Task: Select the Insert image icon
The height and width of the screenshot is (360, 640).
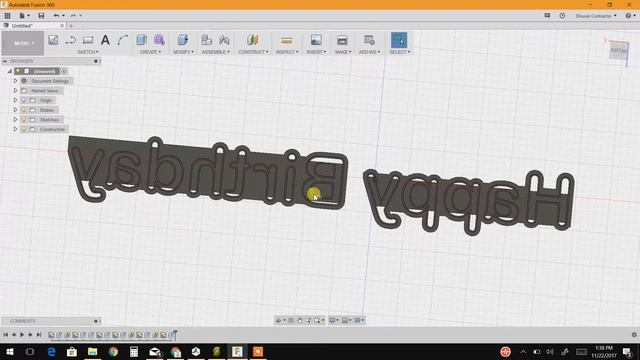Action: tap(316, 40)
